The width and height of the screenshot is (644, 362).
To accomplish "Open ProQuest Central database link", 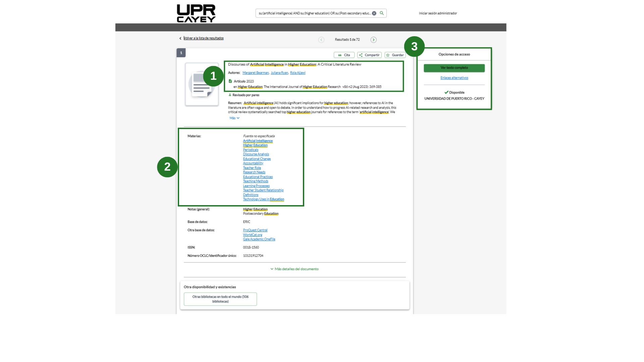I will click(x=255, y=230).
